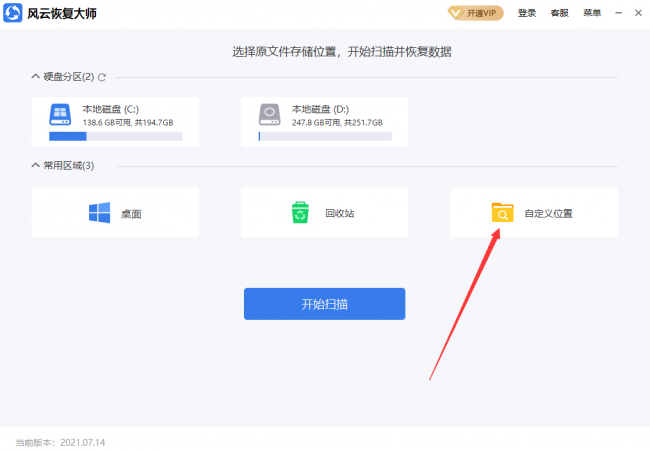Open the 菜单 menu
This screenshot has width=650, height=451.
coord(592,13)
